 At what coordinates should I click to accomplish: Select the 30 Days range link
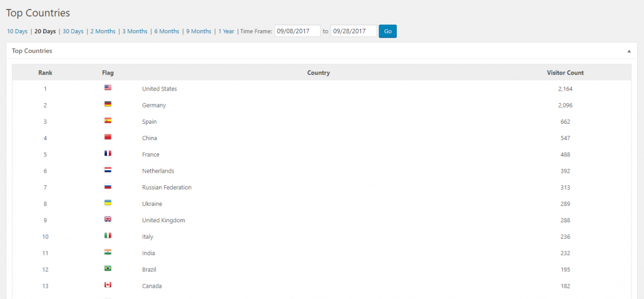[73, 31]
